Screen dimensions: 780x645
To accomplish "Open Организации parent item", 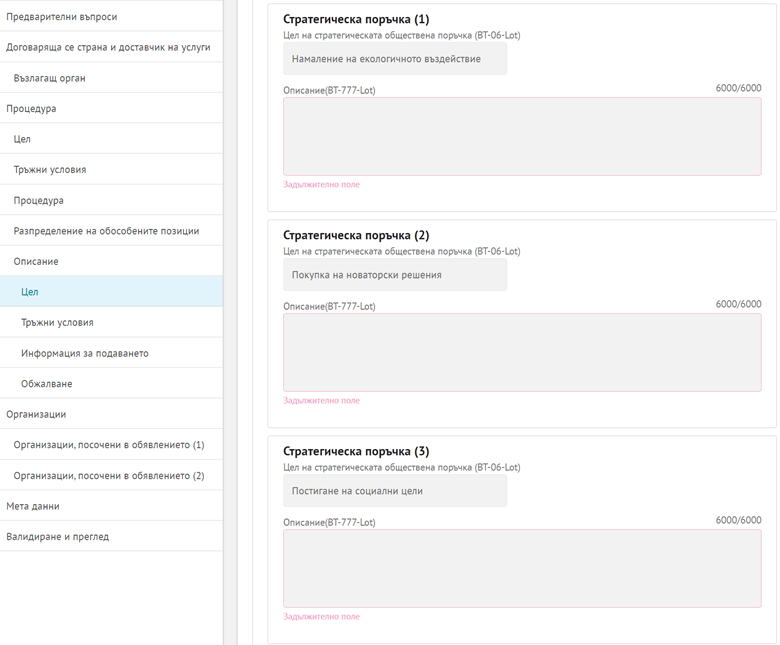I will pyautogui.click(x=111, y=414).
